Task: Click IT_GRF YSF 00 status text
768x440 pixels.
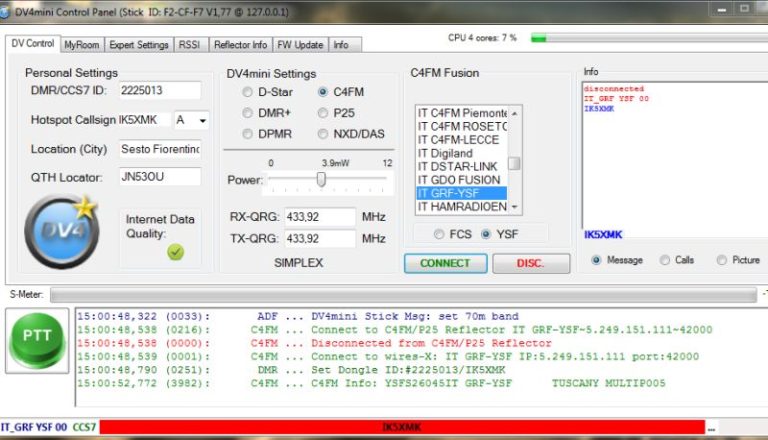Action: click(34, 427)
